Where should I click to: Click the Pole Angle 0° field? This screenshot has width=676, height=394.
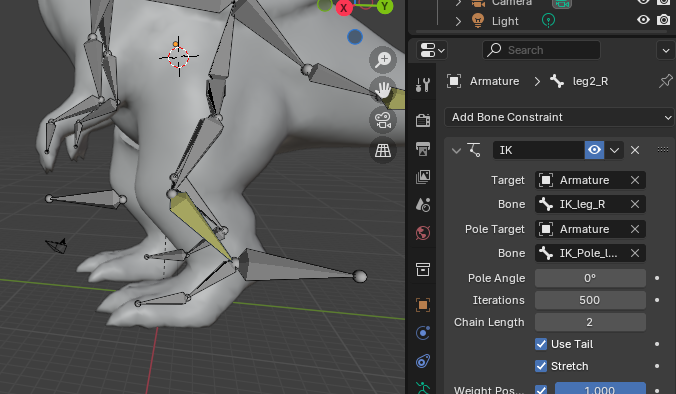[590, 278]
